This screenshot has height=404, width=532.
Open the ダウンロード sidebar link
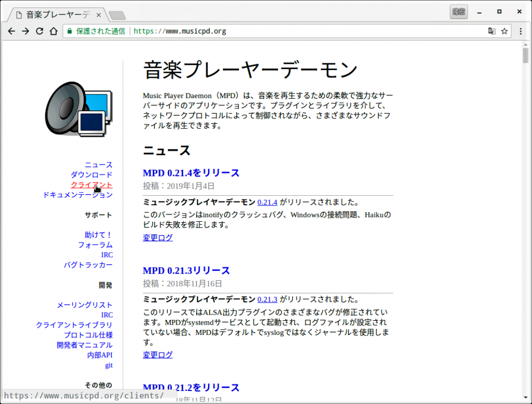[x=91, y=174]
